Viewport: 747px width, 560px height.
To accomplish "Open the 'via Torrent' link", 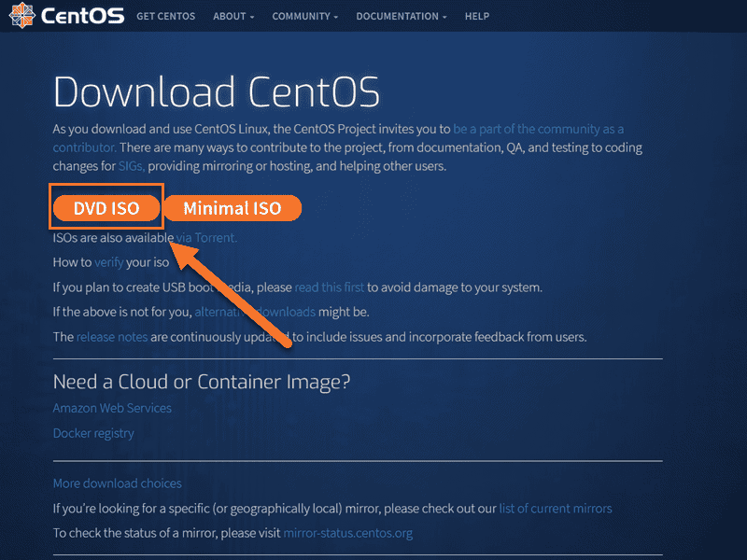I will click(x=206, y=238).
